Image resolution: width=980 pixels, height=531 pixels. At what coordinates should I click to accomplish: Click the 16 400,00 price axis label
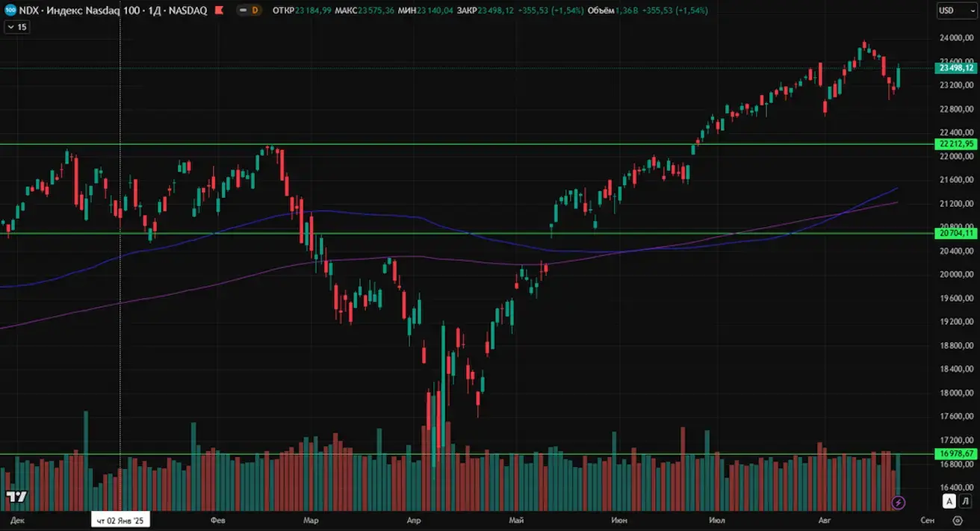[956, 488]
